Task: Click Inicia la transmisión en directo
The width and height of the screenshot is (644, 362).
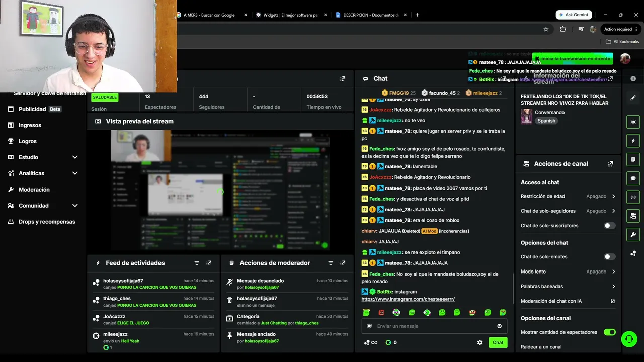Action: click(x=573, y=59)
